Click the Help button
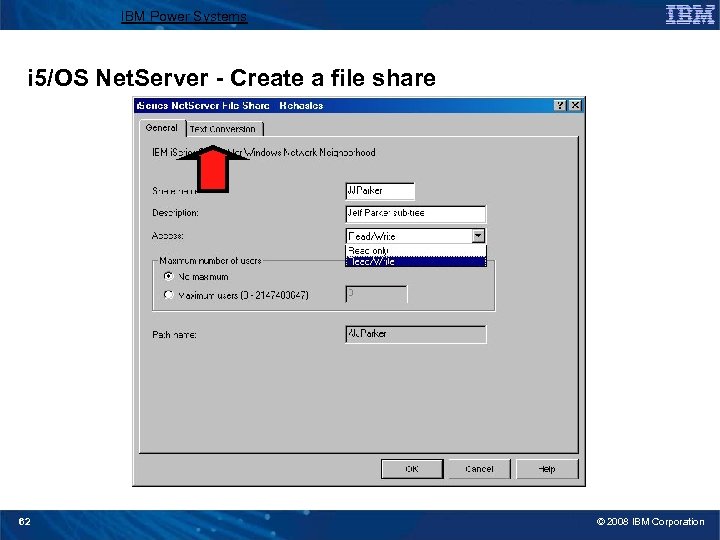720x540 pixels. (x=547, y=469)
